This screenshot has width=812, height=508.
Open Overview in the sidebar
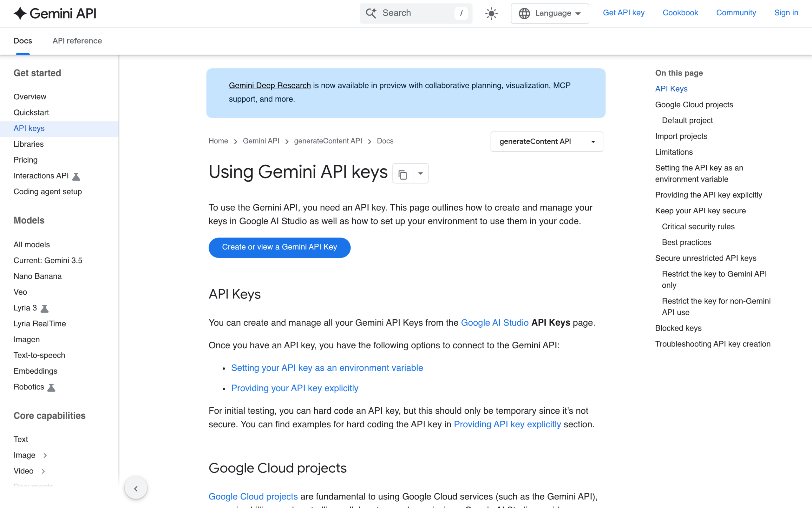30,97
